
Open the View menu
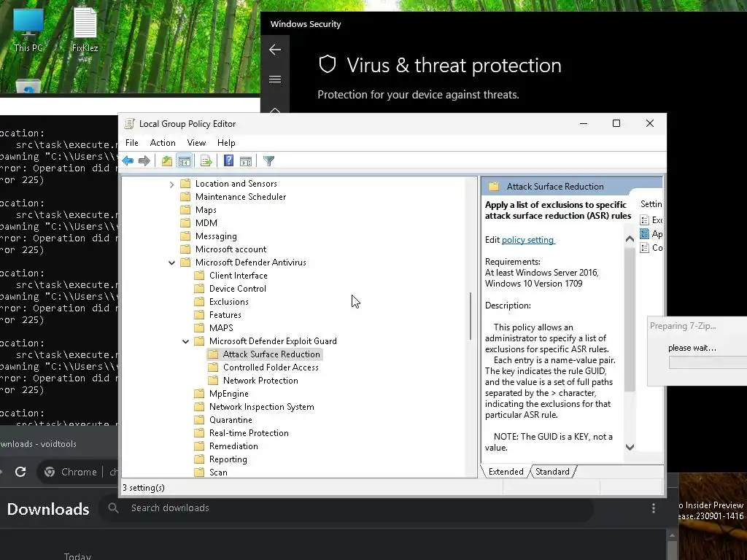[196, 143]
